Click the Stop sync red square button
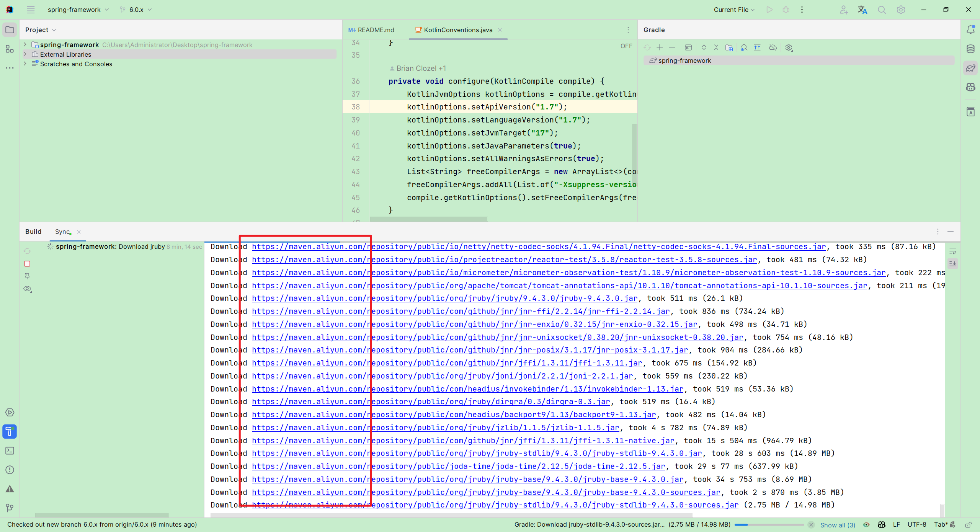This screenshot has height=532, width=980. (x=27, y=264)
